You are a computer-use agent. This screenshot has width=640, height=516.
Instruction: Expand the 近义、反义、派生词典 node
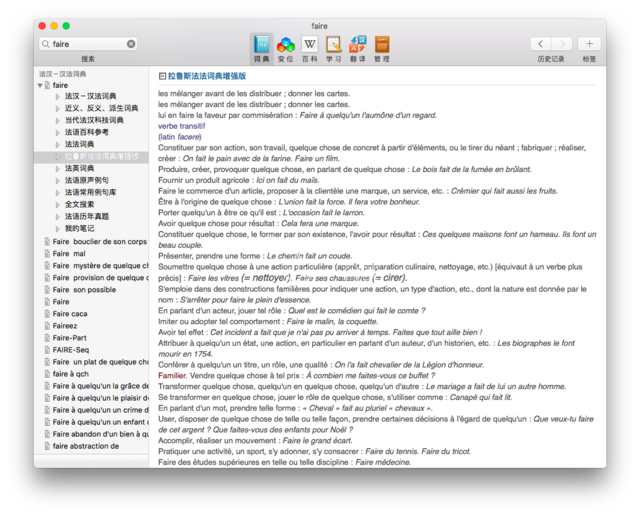point(58,108)
